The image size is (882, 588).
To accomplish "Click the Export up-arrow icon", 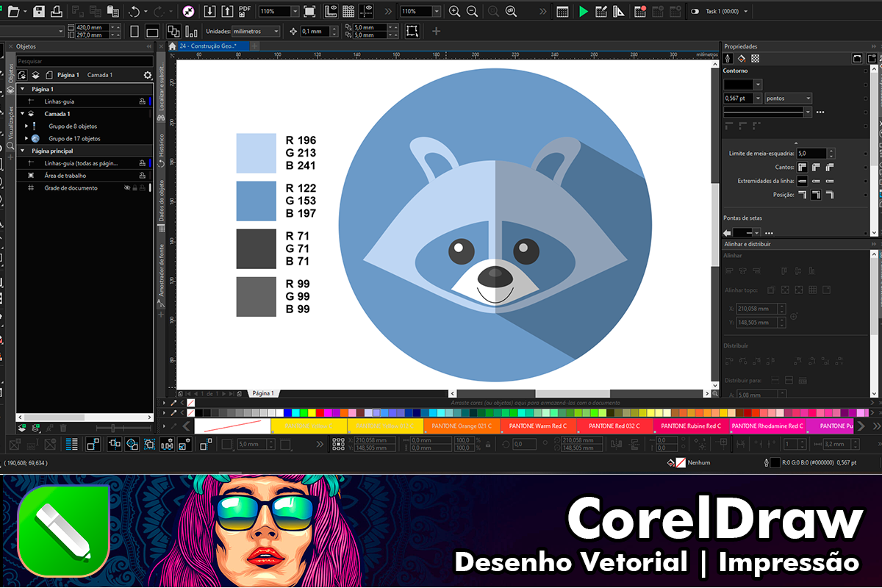I will point(227,12).
